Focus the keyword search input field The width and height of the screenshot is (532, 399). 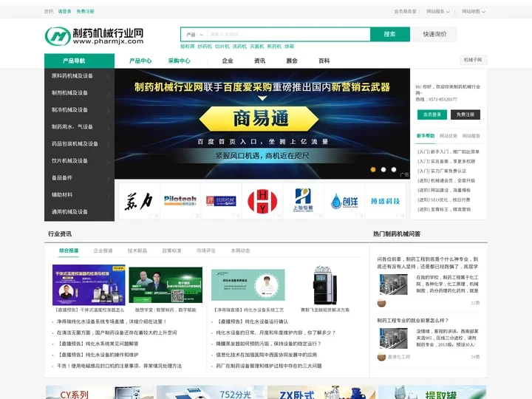coord(288,35)
